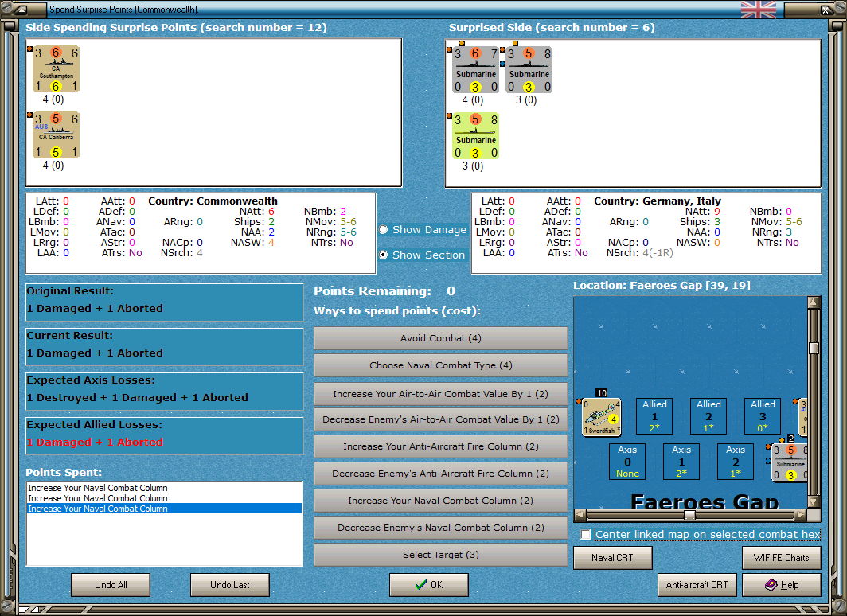Click Avoid Combat (4) option
Image resolution: width=847 pixels, height=616 pixels.
(x=441, y=338)
